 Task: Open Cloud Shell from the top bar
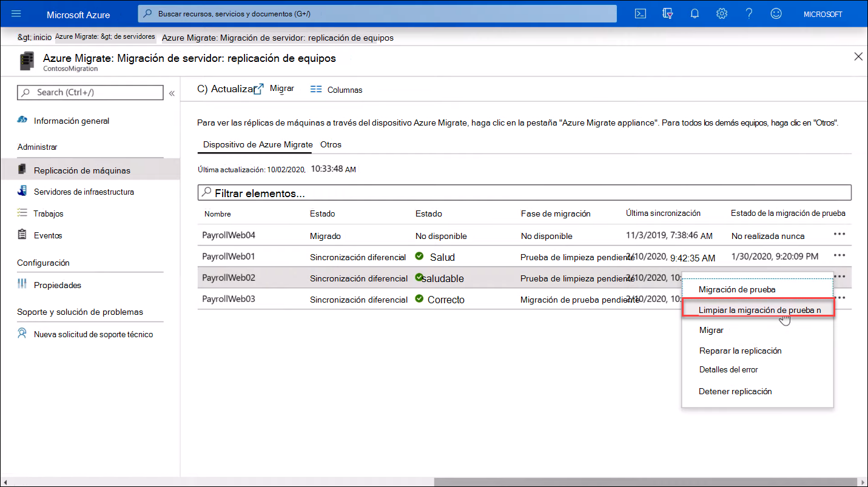[x=641, y=13]
